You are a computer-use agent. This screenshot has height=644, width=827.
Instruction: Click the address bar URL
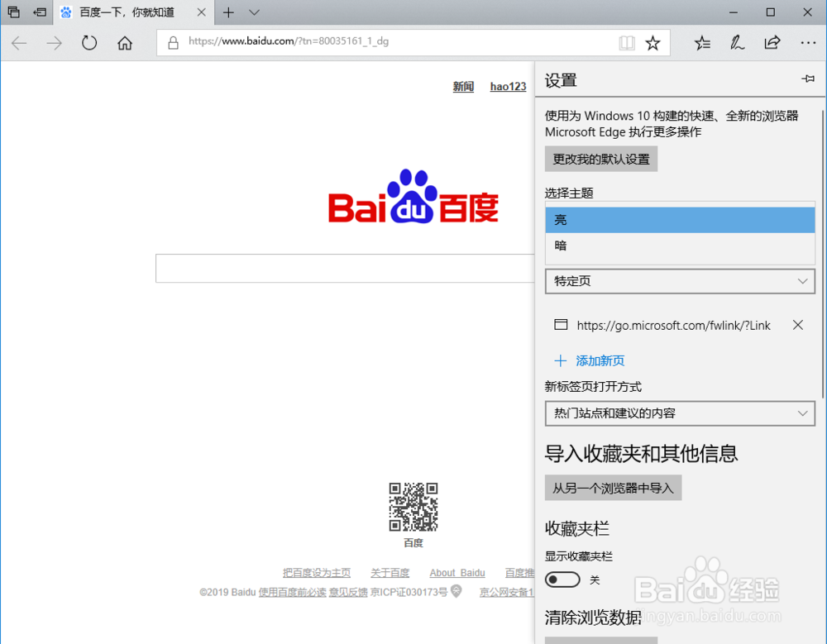pyautogui.click(x=289, y=41)
